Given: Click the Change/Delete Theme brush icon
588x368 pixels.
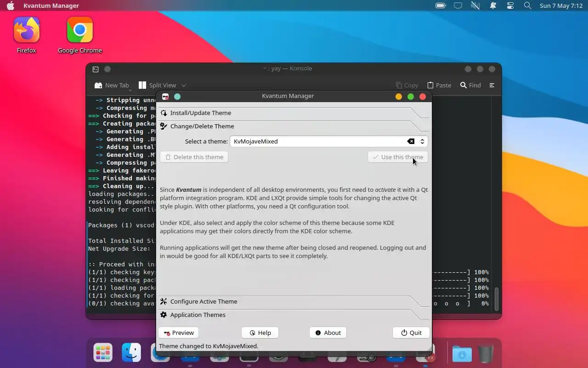Looking at the screenshot, I should (164, 126).
